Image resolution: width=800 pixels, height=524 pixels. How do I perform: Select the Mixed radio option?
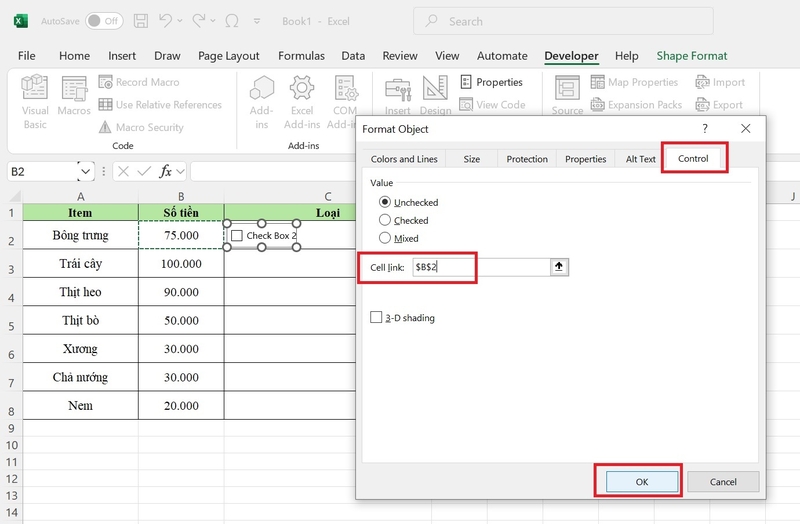point(398,238)
